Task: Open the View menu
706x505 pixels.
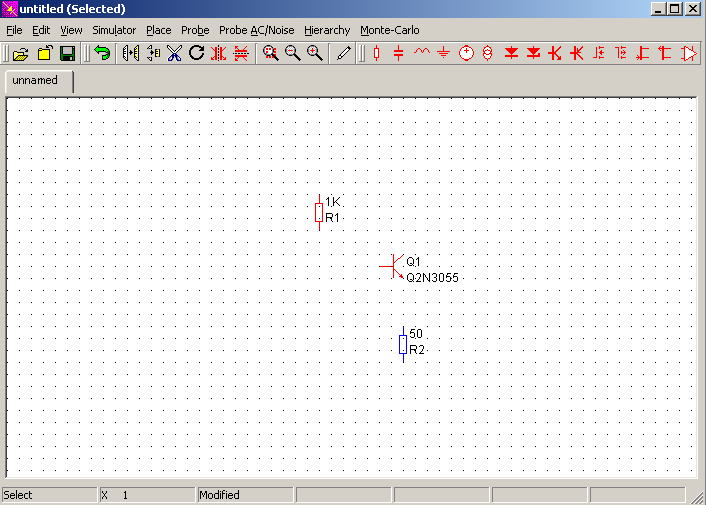Action: tap(71, 30)
